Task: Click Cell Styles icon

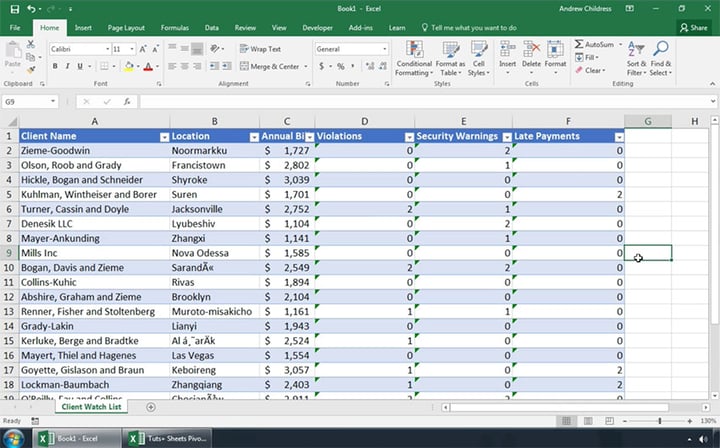Action: coord(479,50)
